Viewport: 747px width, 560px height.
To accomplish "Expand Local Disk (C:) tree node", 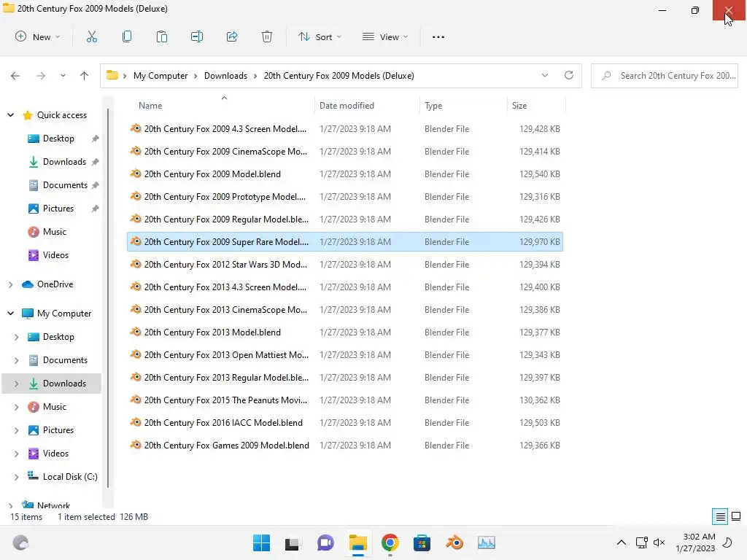I will (16, 477).
